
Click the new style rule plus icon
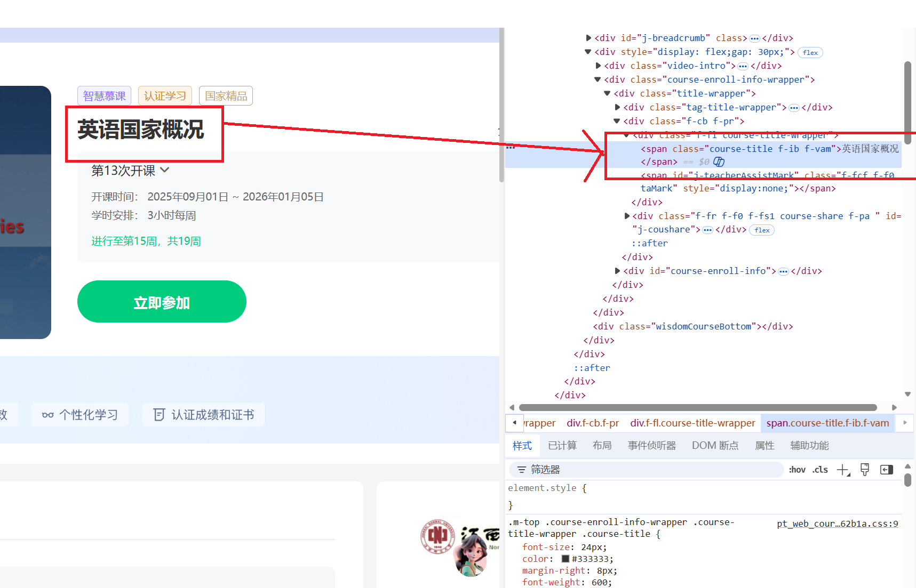coord(842,470)
